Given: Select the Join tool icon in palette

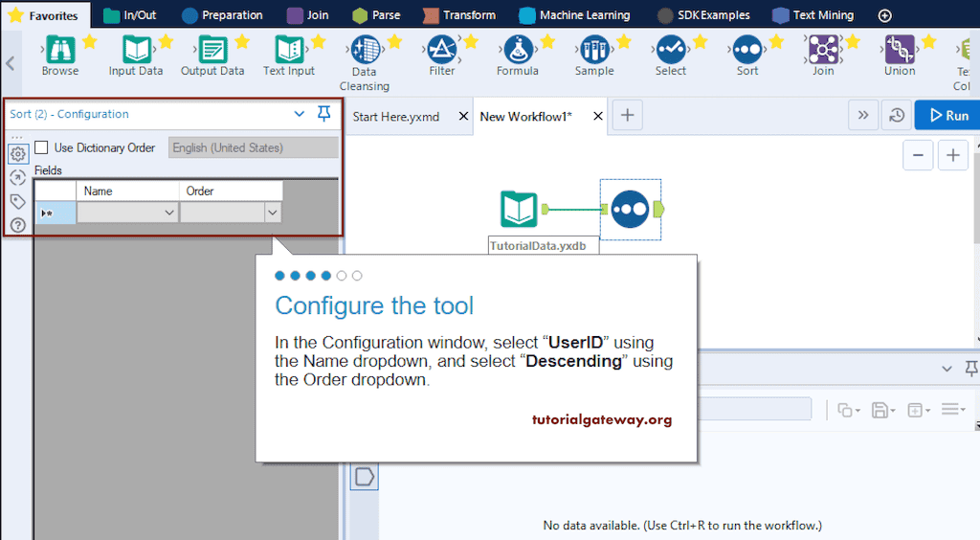Looking at the screenshot, I should click(824, 50).
